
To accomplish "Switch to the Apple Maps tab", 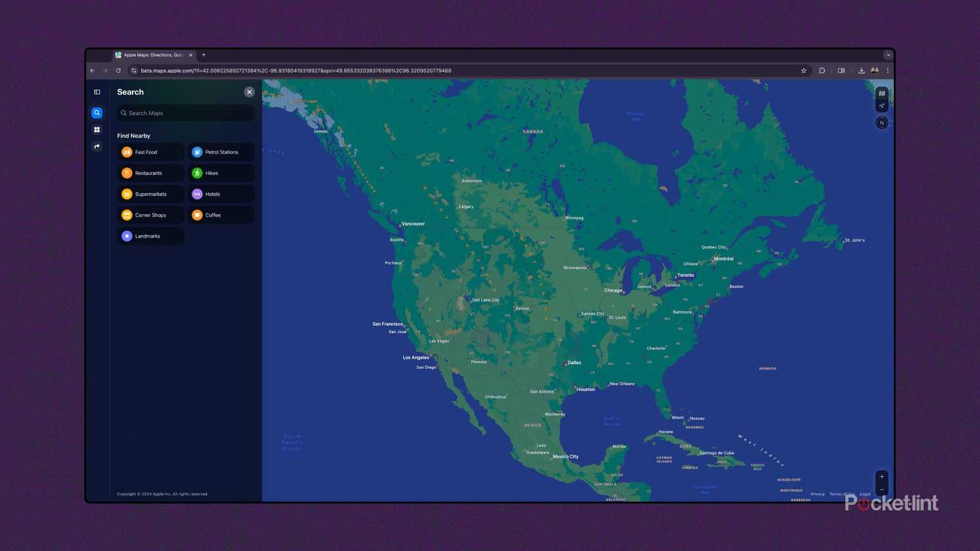I will click(x=154, y=55).
